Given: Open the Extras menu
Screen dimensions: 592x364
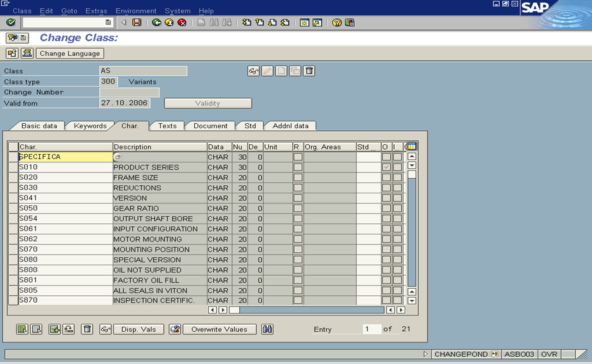Looking at the screenshot, I should click(96, 11).
